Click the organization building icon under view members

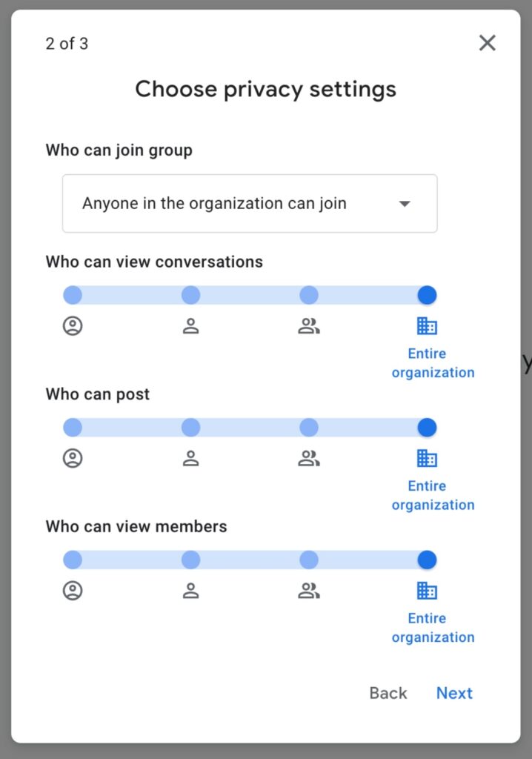tap(427, 591)
